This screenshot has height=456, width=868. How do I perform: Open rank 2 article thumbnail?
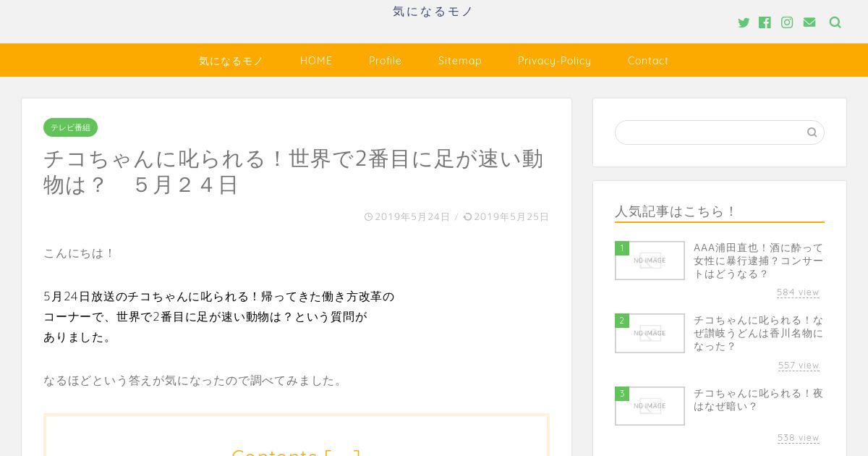coord(650,333)
